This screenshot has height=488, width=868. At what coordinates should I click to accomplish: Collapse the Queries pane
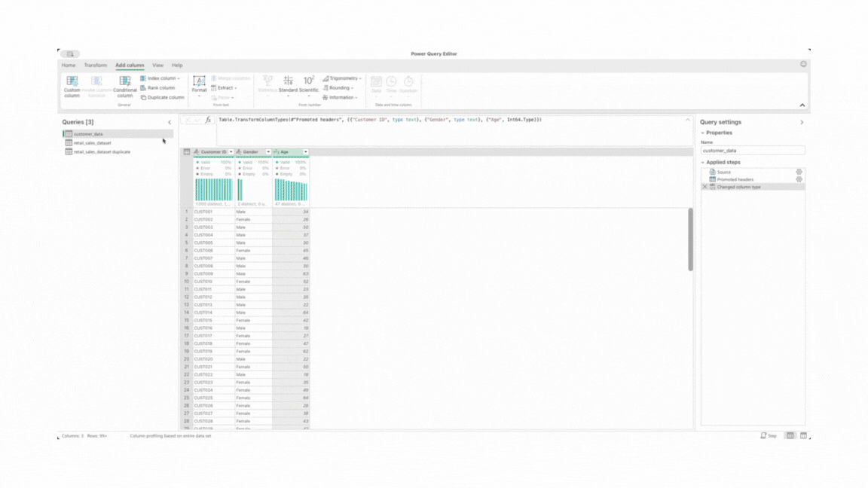[170, 122]
